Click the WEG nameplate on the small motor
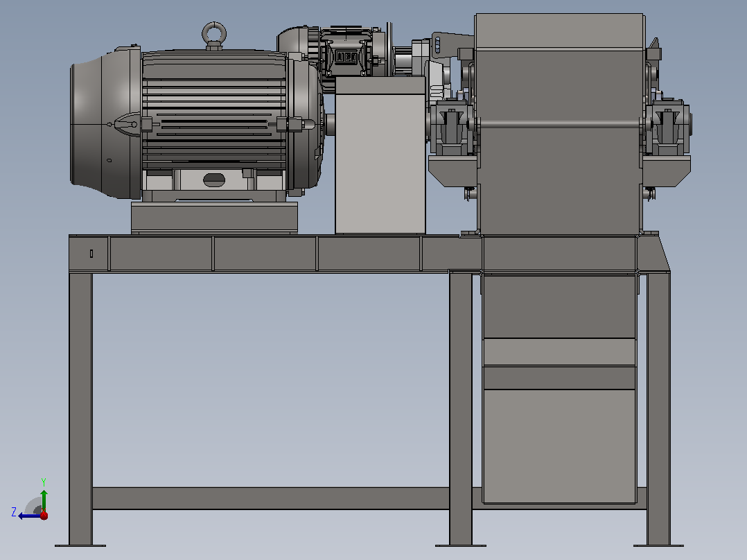Viewport: 747px width, 560px height. pos(346,58)
